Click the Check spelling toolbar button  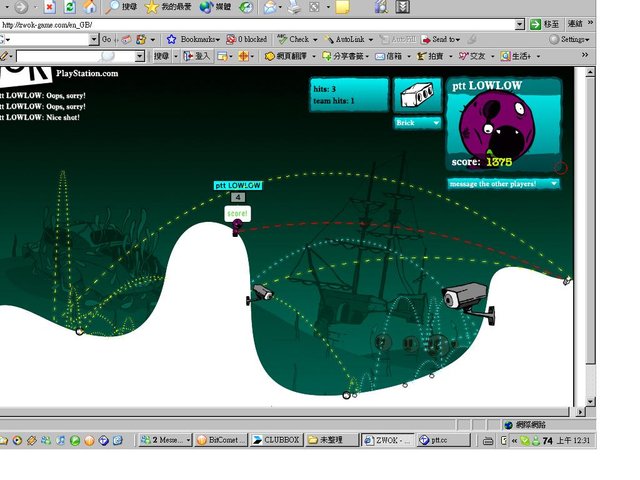coord(298,39)
